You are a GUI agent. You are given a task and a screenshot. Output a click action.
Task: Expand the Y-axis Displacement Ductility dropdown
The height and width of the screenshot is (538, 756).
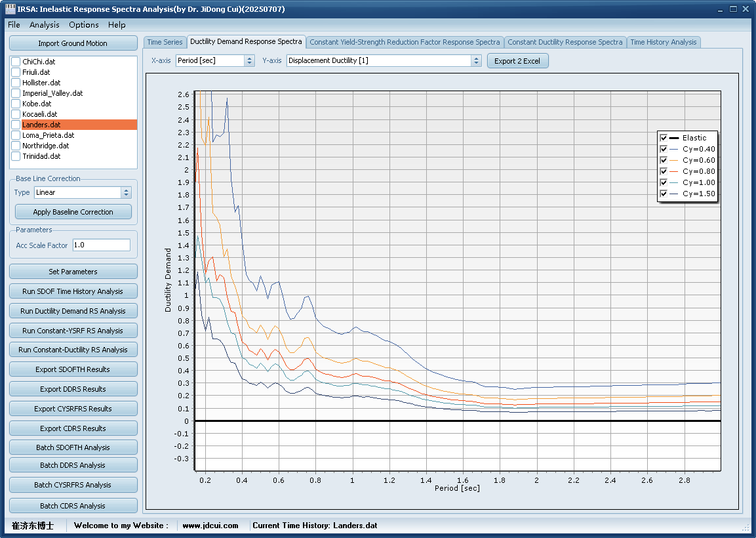[x=476, y=60]
